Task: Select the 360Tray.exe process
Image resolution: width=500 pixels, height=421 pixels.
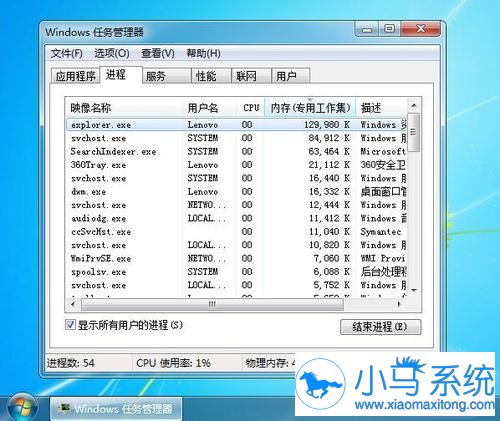Action: pyautogui.click(x=236, y=165)
